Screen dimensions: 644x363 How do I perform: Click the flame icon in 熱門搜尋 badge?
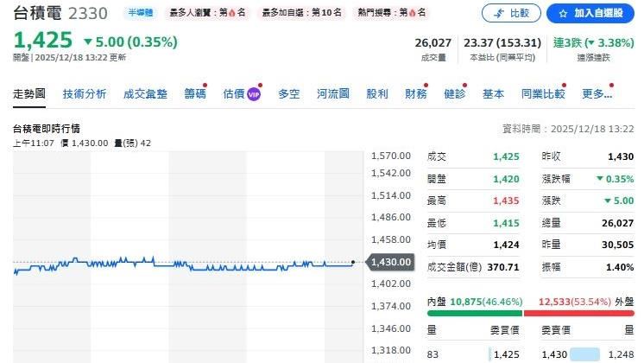pos(413,13)
